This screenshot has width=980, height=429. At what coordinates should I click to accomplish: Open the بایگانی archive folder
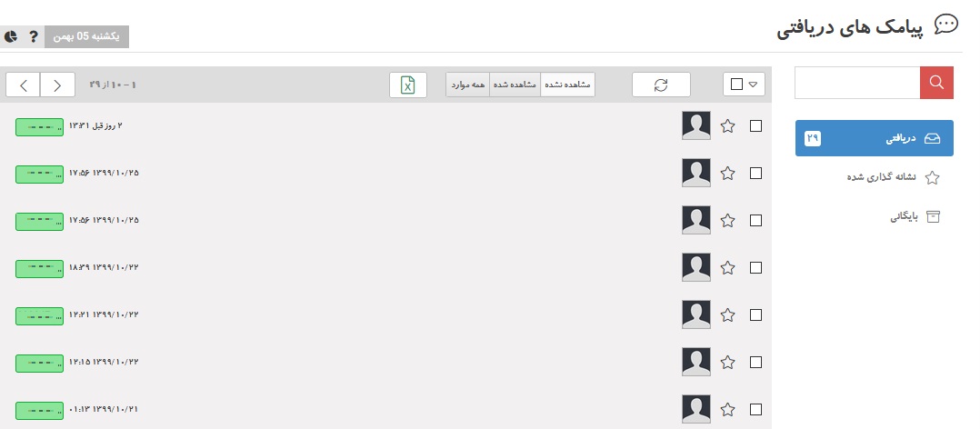pyautogui.click(x=915, y=216)
